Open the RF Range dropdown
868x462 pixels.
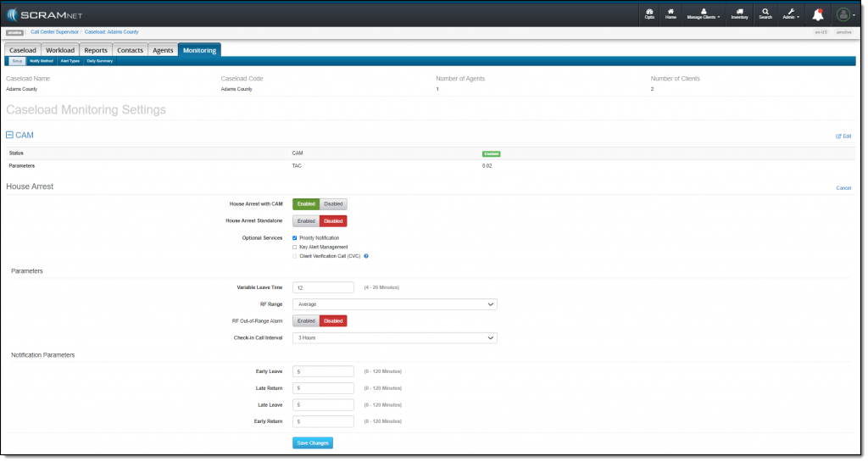click(394, 304)
